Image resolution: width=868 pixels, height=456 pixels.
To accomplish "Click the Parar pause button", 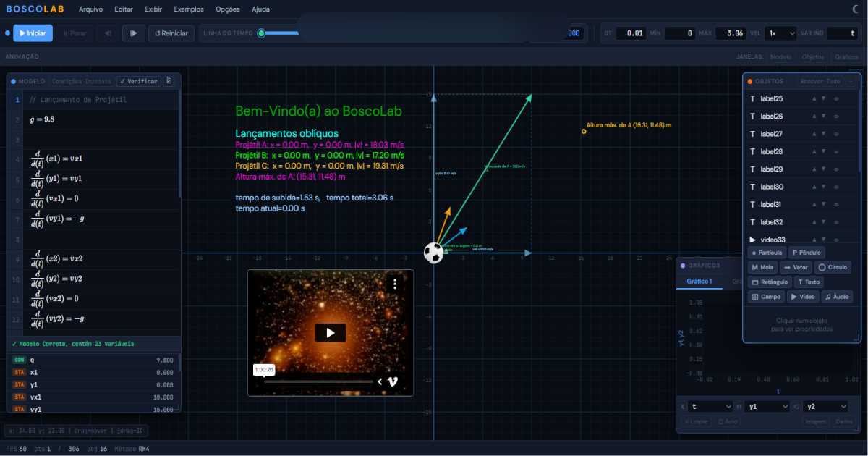I will tap(75, 33).
